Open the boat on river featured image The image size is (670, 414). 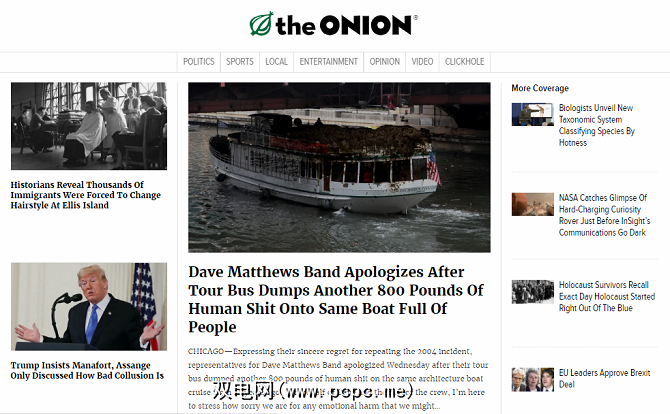click(x=339, y=167)
